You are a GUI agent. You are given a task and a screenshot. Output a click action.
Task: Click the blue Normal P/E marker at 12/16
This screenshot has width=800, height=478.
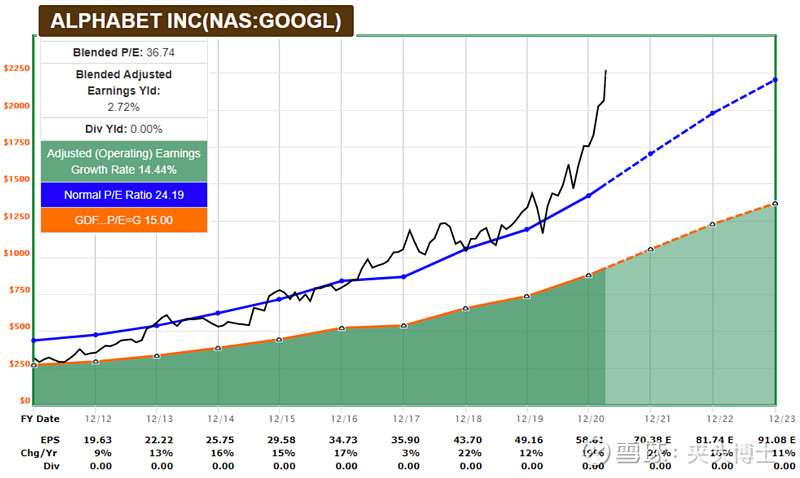coord(342,281)
